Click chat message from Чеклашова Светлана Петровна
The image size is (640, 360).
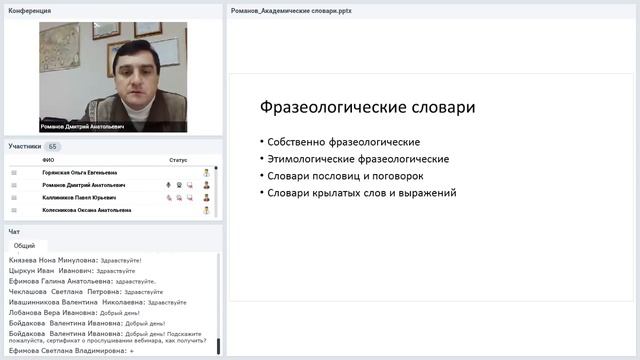(x=86, y=292)
